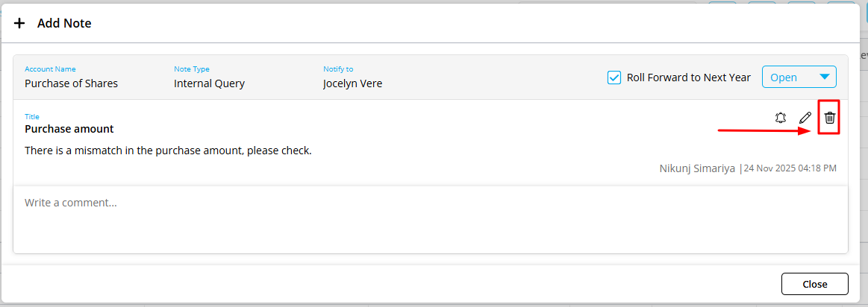Select the Purchase of Shares account name

(71, 83)
